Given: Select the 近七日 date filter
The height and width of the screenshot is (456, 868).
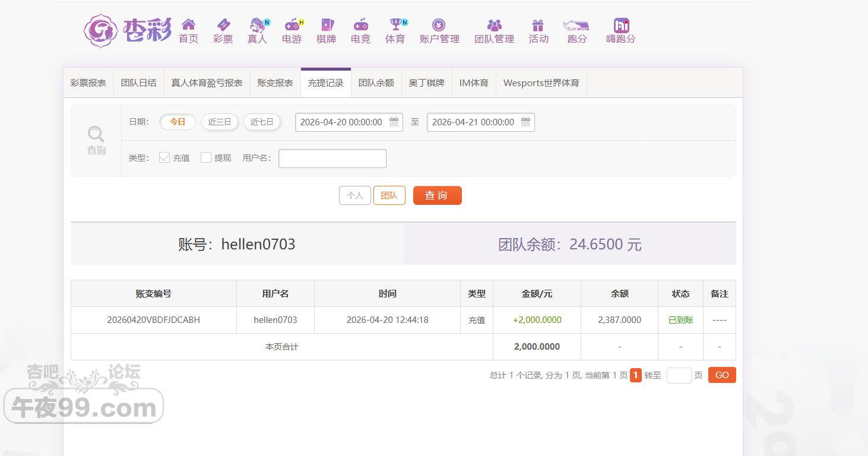Looking at the screenshot, I should [x=262, y=122].
